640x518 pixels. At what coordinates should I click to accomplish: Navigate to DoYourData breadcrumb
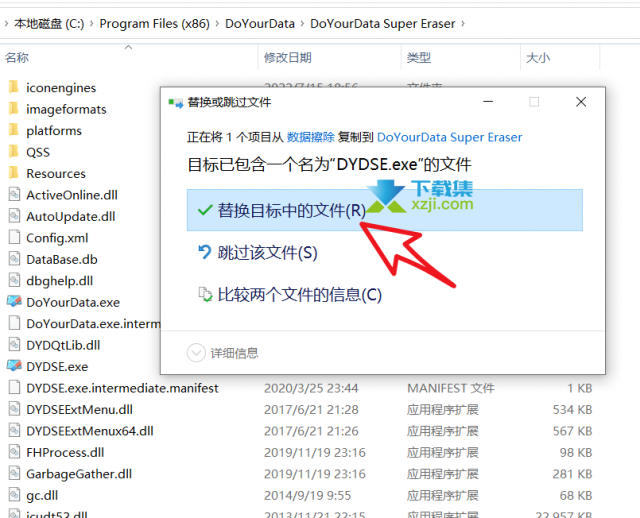260,24
